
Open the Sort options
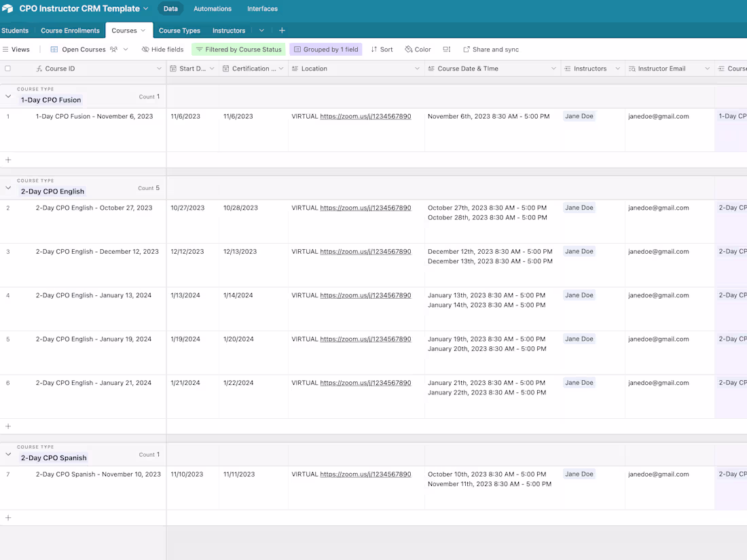(x=382, y=49)
